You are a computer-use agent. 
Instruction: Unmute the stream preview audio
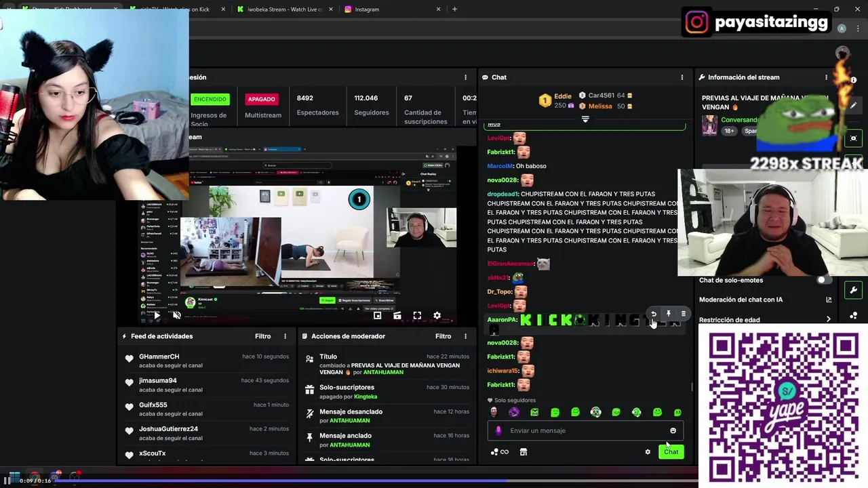click(x=177, y=315)
